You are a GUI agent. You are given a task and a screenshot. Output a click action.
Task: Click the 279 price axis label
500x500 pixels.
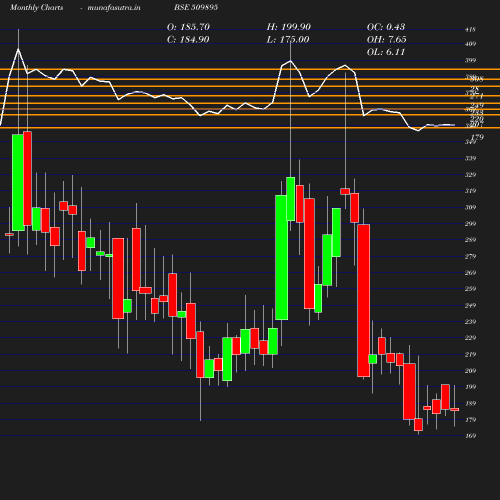[x=470, y=256]
